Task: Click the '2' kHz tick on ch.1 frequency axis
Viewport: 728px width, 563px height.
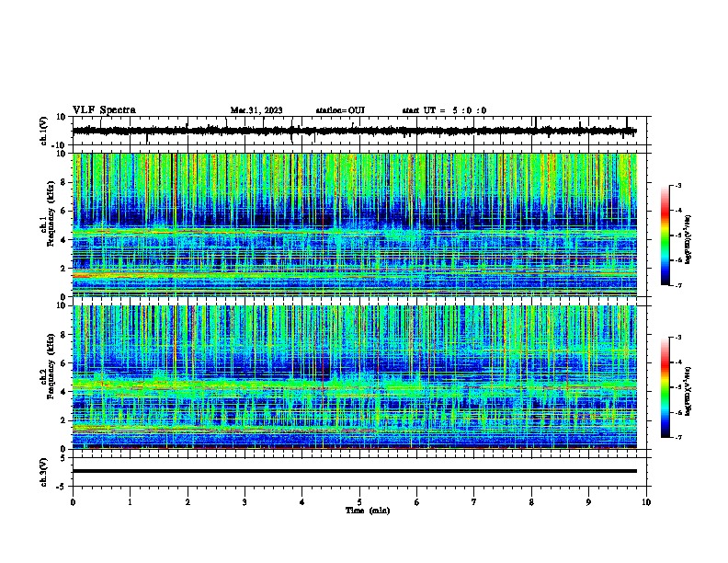Action: [x=63, y=268]
